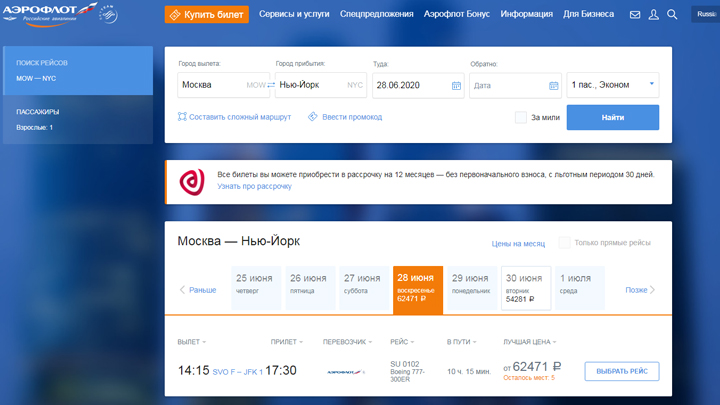This screenshot has height=405, width=720.
Task: Open the user profile icon
Action: (653, 15)
